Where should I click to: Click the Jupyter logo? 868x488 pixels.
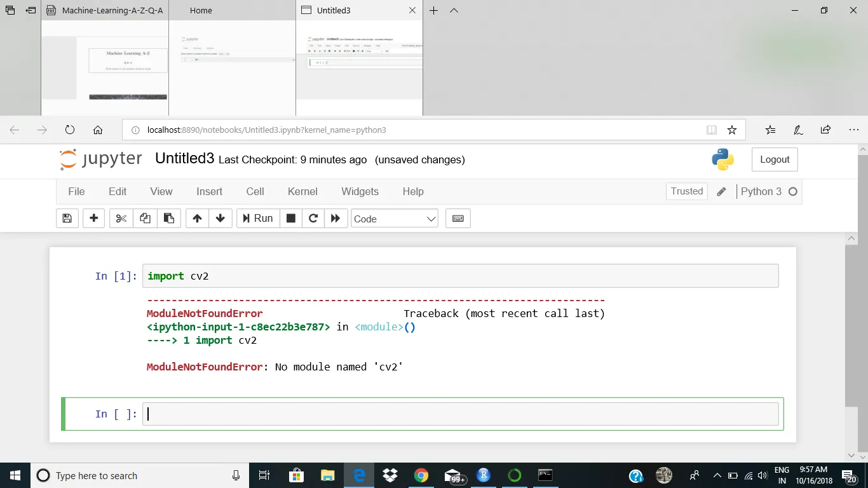pos(101,159)
